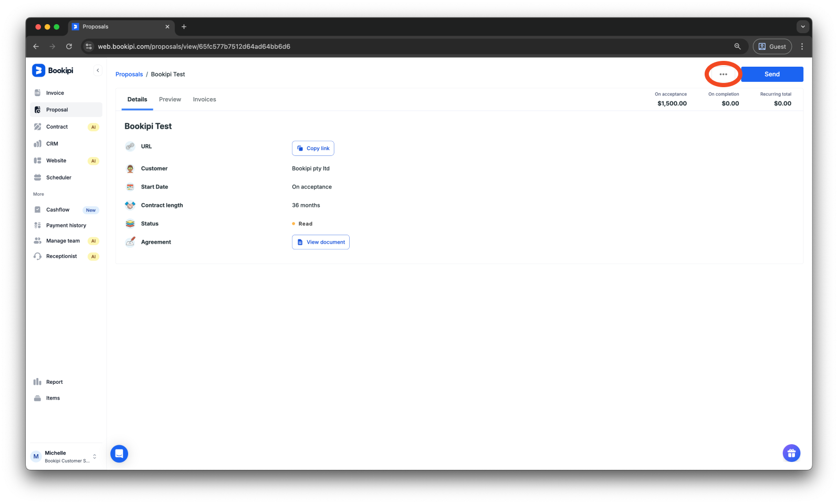
Task: Switch to the Invoices tab
Action: pos(204,99)
